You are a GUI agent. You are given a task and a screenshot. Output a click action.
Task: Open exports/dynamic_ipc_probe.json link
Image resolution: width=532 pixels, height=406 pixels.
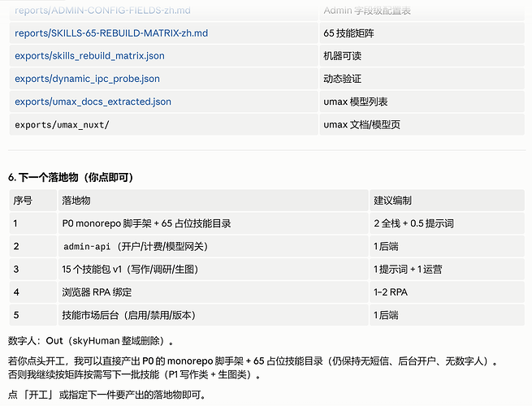[x=87, y=79]
